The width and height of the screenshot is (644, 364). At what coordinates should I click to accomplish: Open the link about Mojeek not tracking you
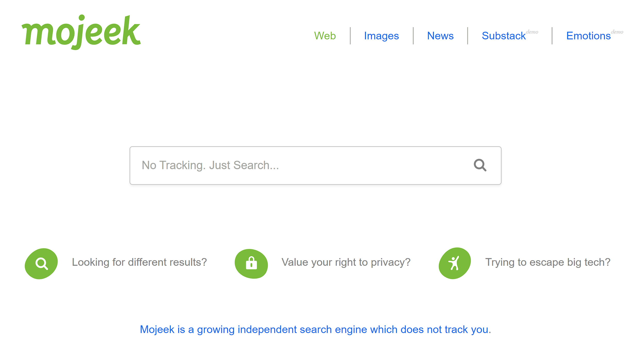click(316, 329)
